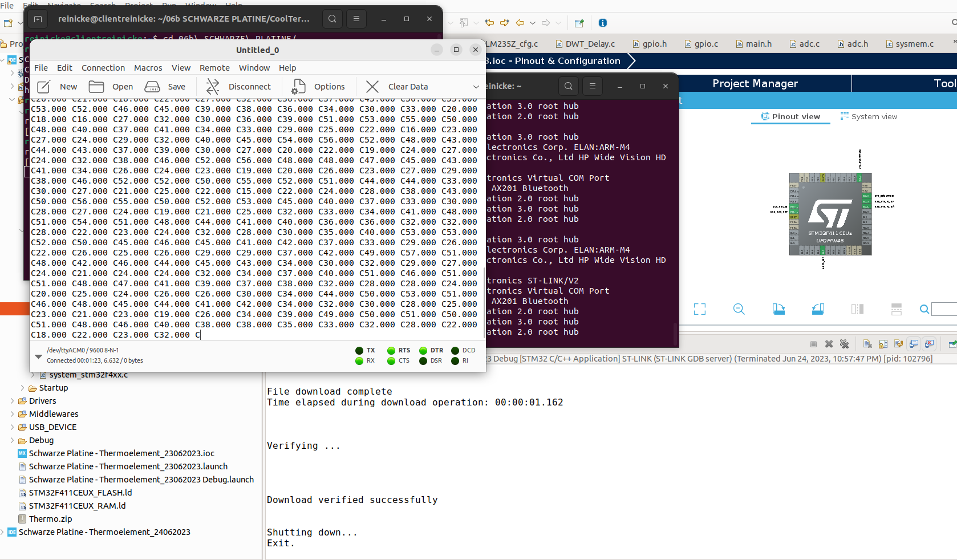Viewport: 957px width, 560px height.
Task: Save captured data with Save icon
Action: tap(152, 87)
